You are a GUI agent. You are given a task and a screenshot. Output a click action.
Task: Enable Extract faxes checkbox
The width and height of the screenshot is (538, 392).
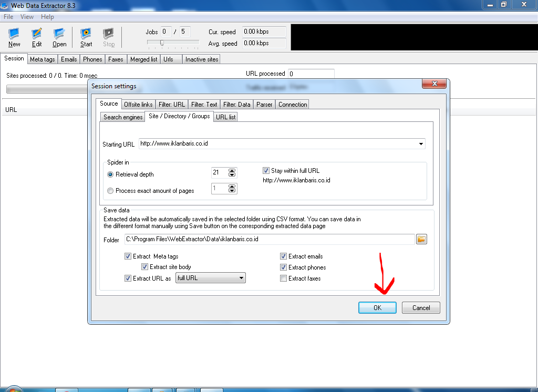coord(283,278)
